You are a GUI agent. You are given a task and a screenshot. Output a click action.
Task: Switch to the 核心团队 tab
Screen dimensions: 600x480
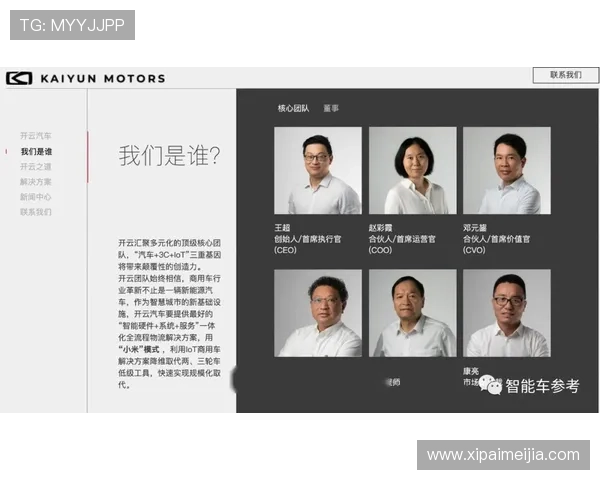tap(293, 108)
